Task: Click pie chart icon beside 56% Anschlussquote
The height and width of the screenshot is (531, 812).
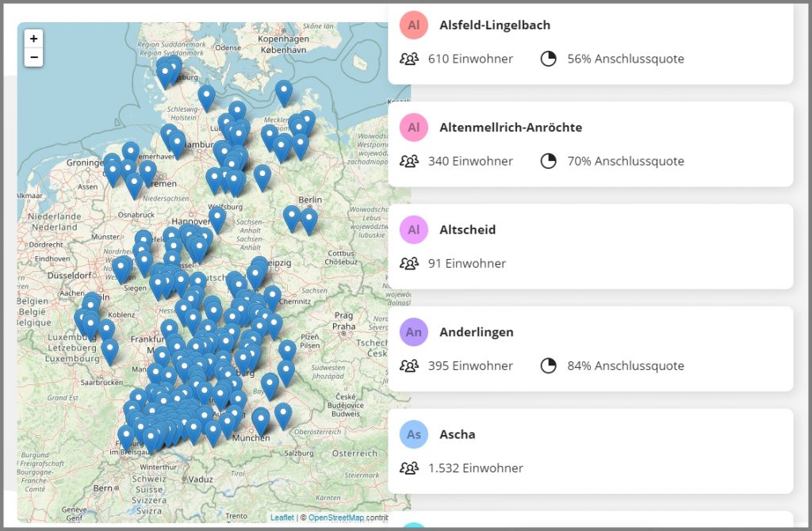Action: tap(548, 59)
